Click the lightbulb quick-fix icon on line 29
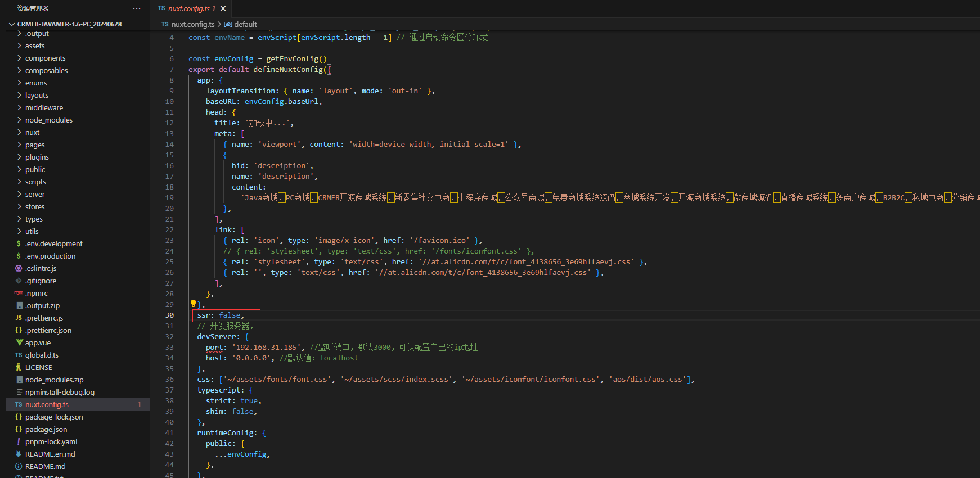 point(193,304)
